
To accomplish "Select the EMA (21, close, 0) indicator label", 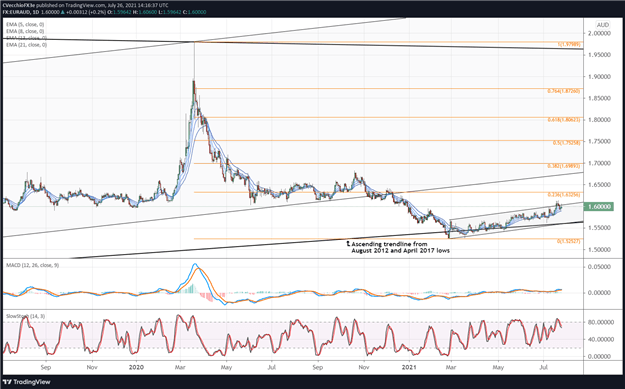I will 26,45.
